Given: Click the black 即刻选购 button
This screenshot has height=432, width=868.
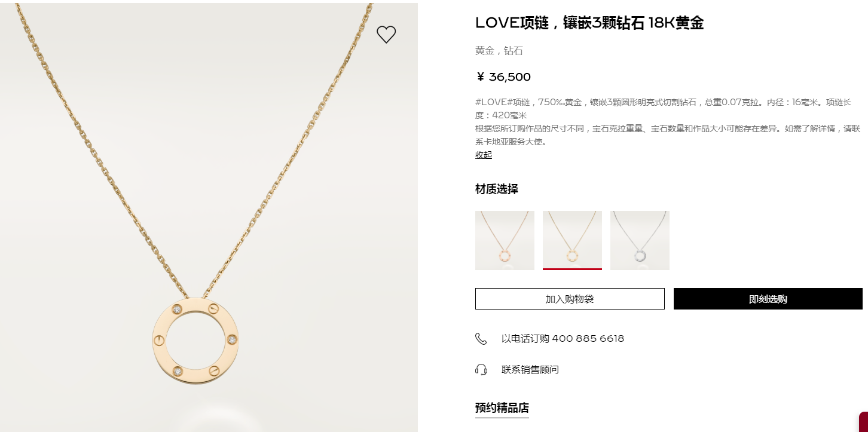Looking at the screenshot, I should pos(768,299).
